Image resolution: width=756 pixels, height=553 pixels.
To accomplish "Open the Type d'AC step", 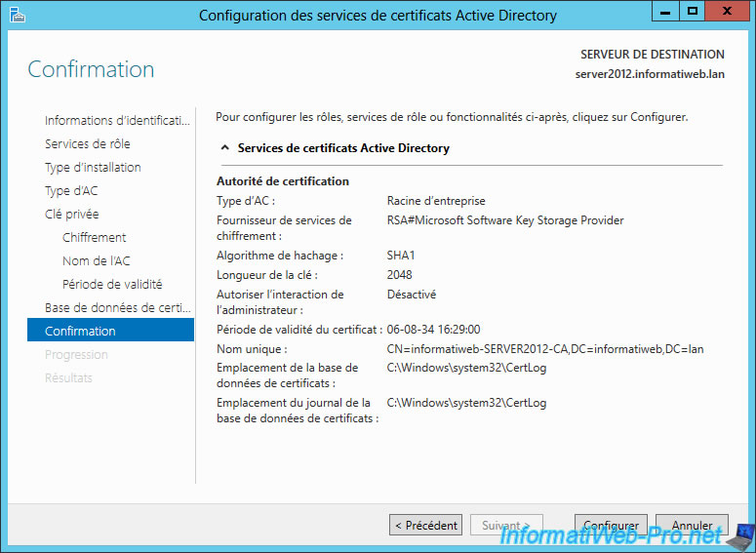I will (71, 190).
